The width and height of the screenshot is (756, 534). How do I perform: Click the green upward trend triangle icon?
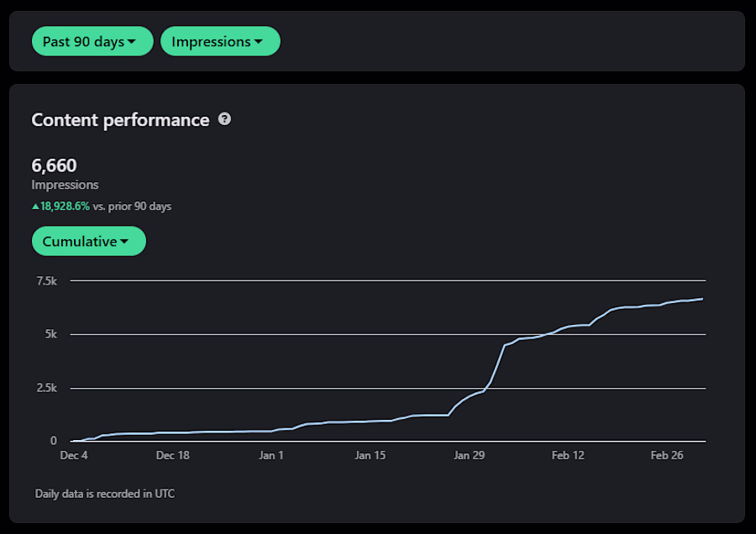[x=35, y=207]
